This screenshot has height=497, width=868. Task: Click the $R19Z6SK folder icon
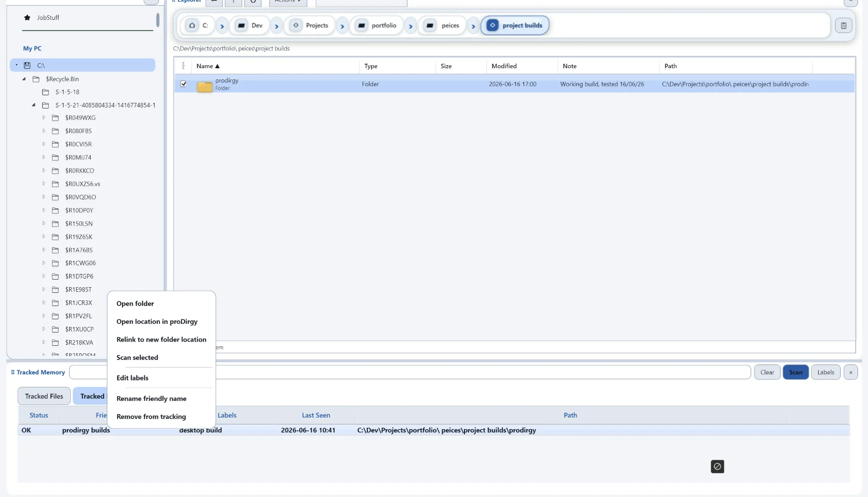[x=55, y=237]
